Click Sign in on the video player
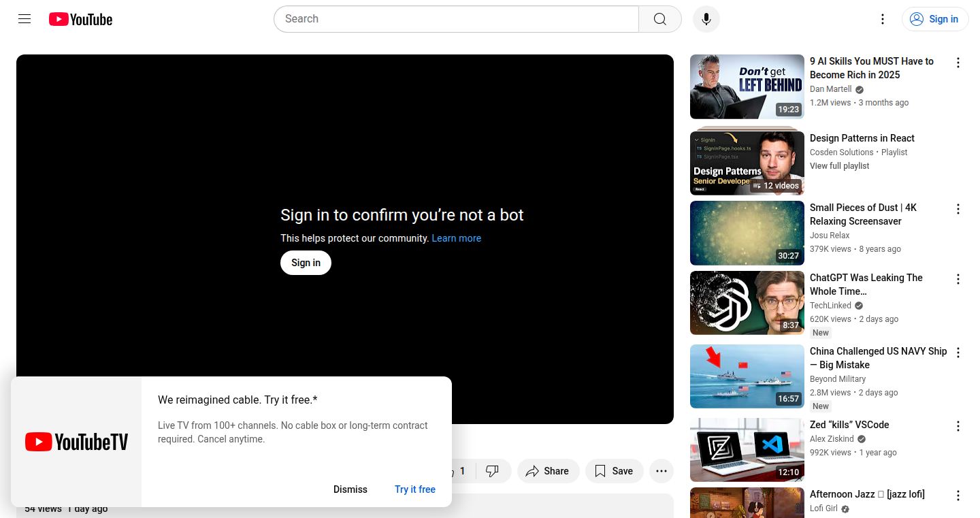Image resolution: width=980 pixels, height=518 pixels. (306, 263)
